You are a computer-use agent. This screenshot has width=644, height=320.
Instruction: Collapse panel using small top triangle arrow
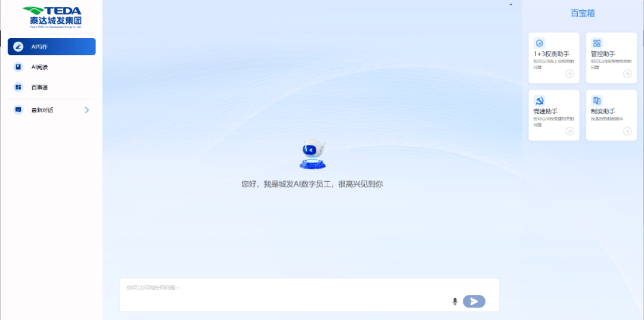pyautogui.click(x=511, y=4)
